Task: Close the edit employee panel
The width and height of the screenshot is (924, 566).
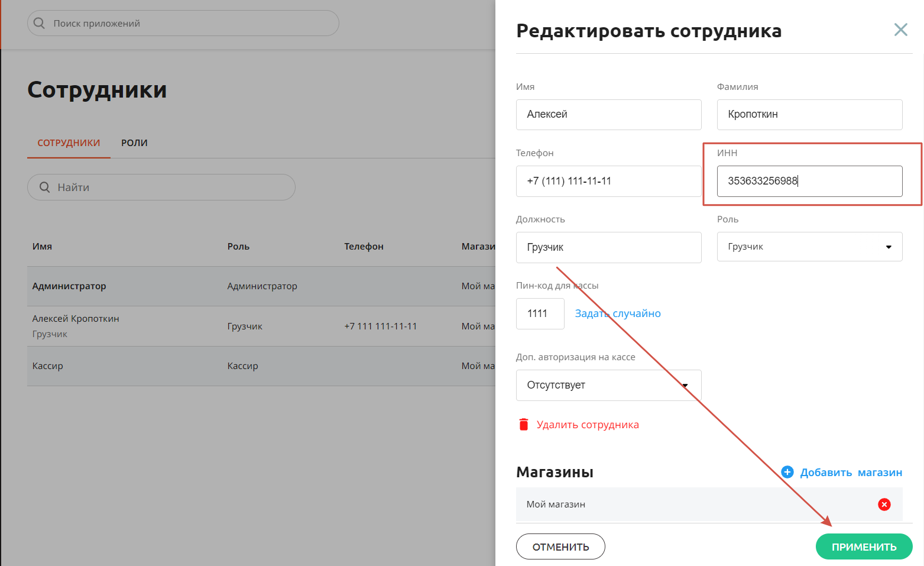Action: tap(900, 30)
